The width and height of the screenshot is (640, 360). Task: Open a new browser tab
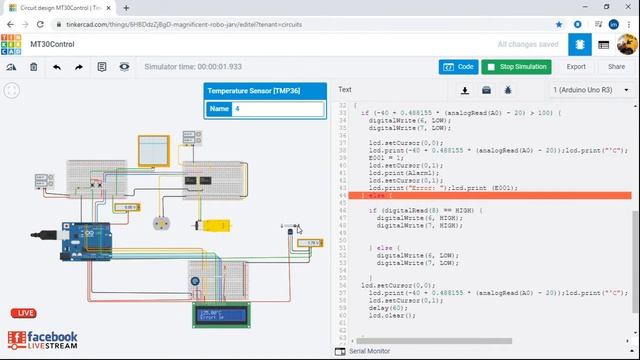click(126, 8)
